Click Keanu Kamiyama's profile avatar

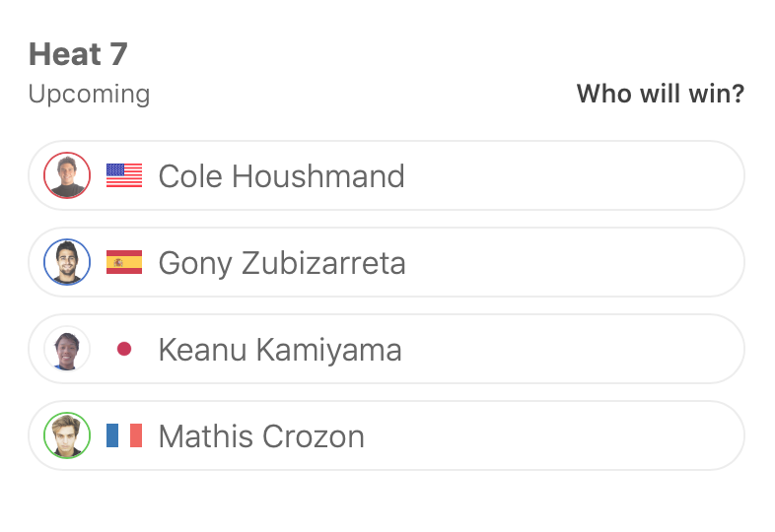pyautogui.click(x=67, y=349)
